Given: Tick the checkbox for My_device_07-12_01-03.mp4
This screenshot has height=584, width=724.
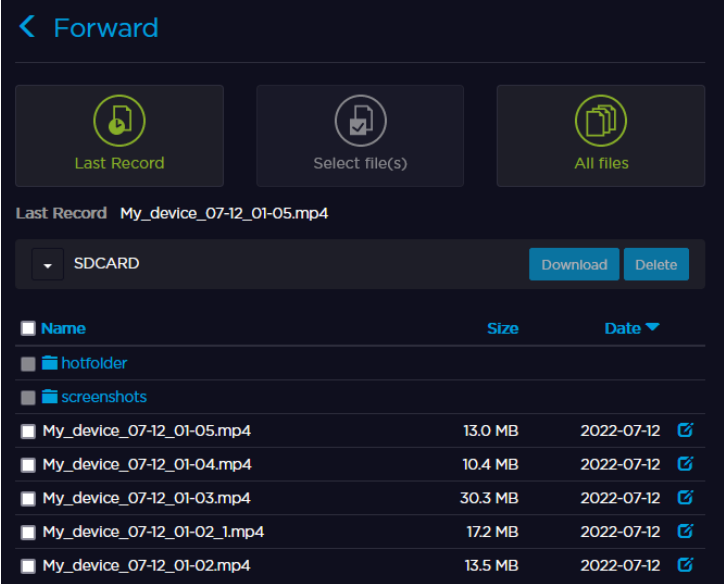Looking at the screenshot, I should tap(28, 498).
